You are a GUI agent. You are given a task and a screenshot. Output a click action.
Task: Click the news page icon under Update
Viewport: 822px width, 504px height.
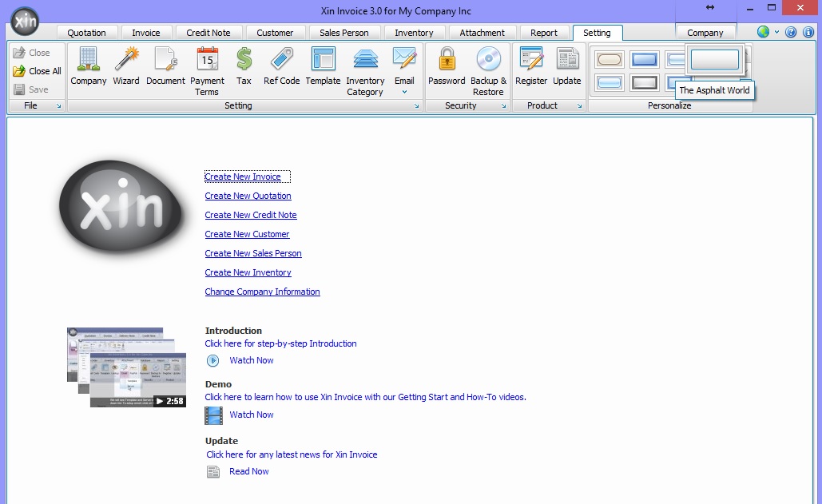point(212,472)
